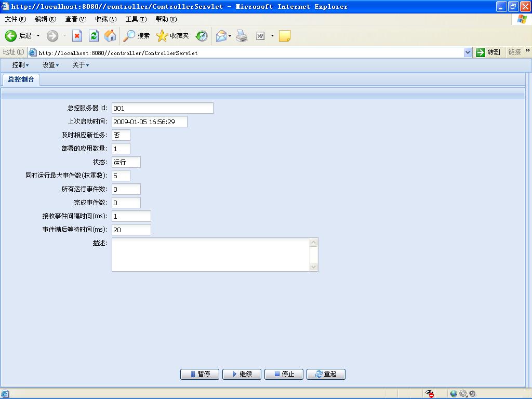Click the 完成事件数 field
Image resolution: width=532 pixels, height=399 pixels.
[126, 203]
